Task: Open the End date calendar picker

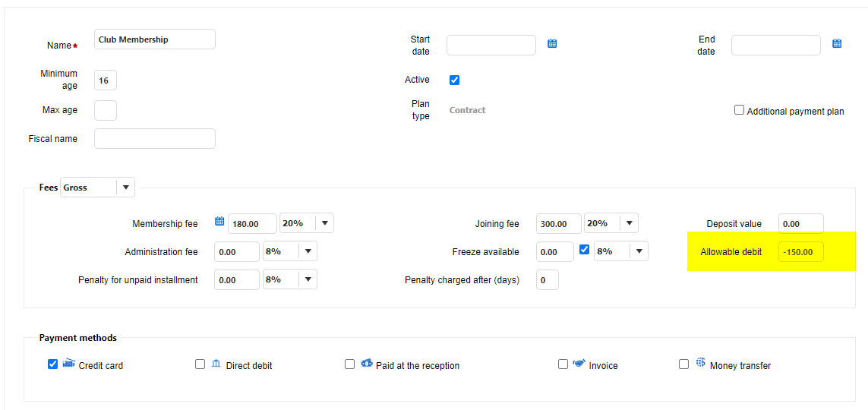Action: [x=837, y=44]
